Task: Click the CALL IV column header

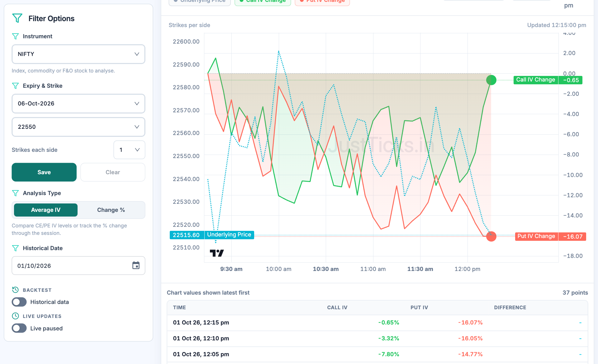Action: [337, 307]
